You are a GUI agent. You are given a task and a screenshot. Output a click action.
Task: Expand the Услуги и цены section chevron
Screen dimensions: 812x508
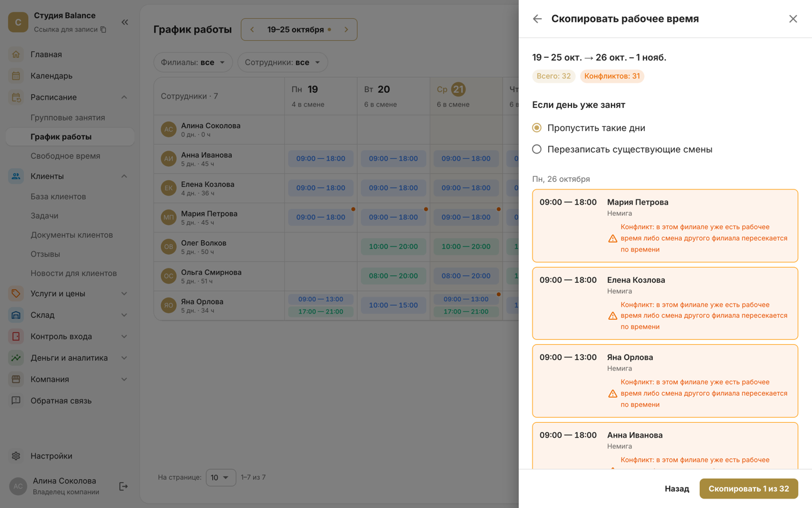click(x=124, y=294)
